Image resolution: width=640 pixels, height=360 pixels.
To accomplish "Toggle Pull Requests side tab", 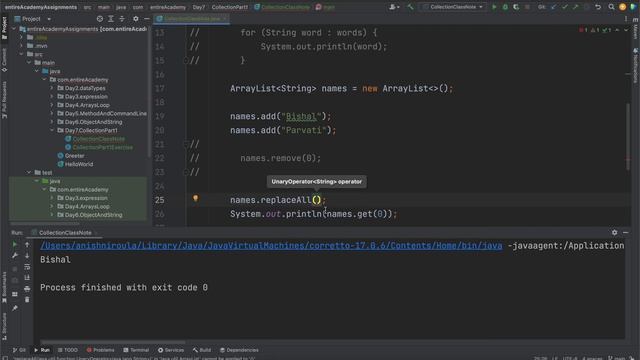I will pyautogui.click(x=4, y=100).
